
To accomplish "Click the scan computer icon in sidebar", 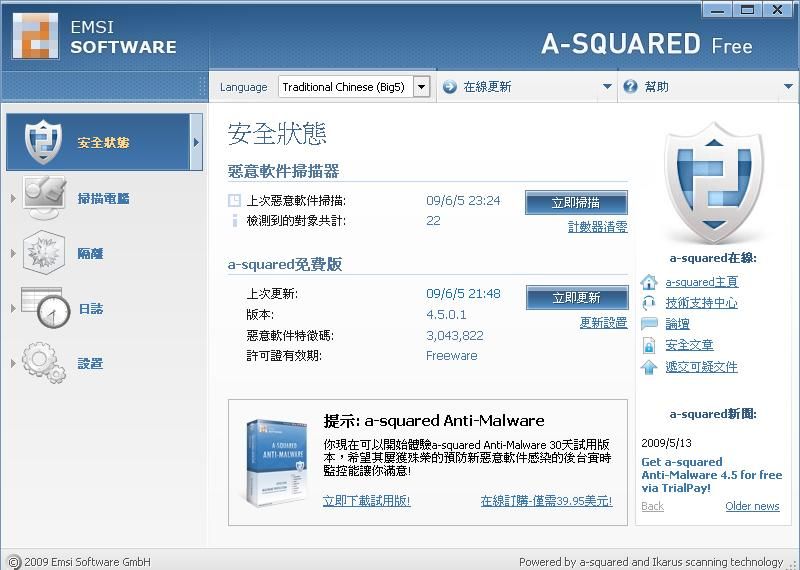I will [45, 198].
